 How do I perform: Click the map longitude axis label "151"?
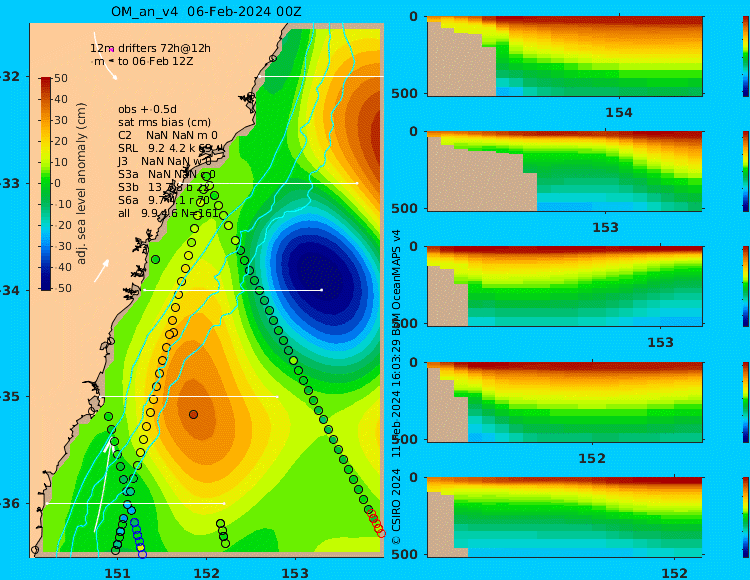118,573
